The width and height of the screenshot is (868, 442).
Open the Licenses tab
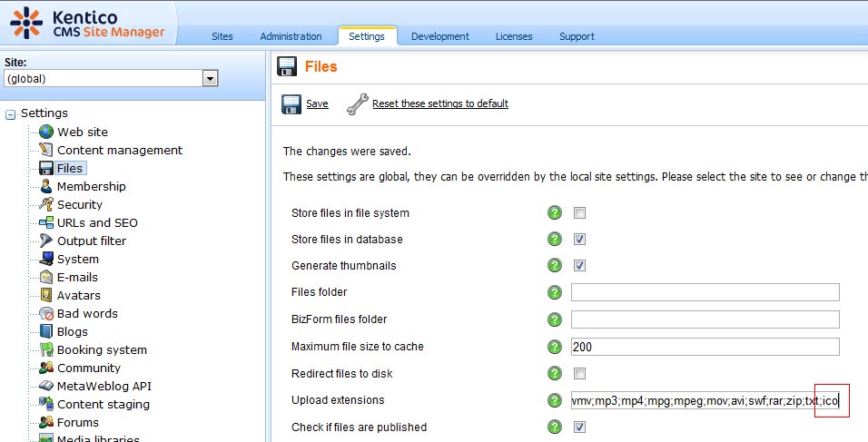point(514,36)
